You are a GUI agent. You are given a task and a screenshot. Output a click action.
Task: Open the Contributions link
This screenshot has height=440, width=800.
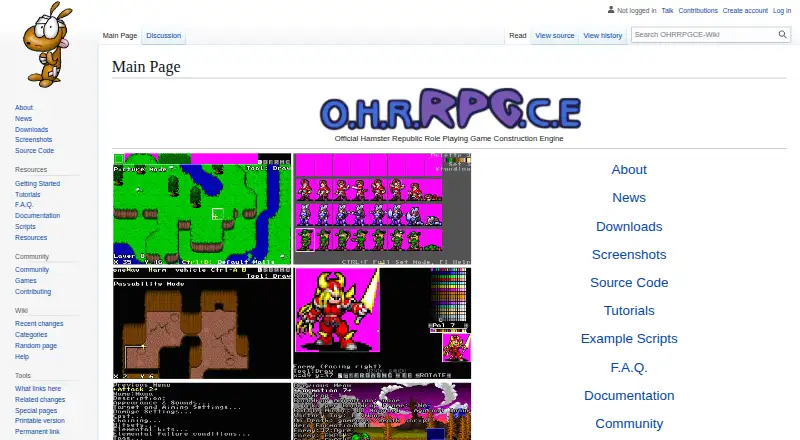[698, 10]
